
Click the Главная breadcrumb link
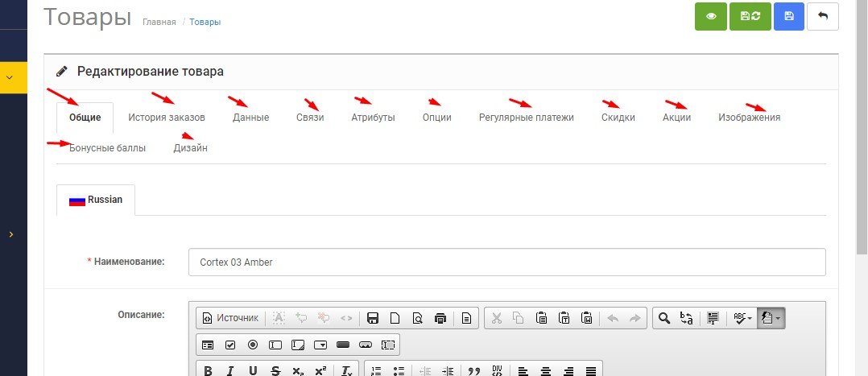[159, 23]
